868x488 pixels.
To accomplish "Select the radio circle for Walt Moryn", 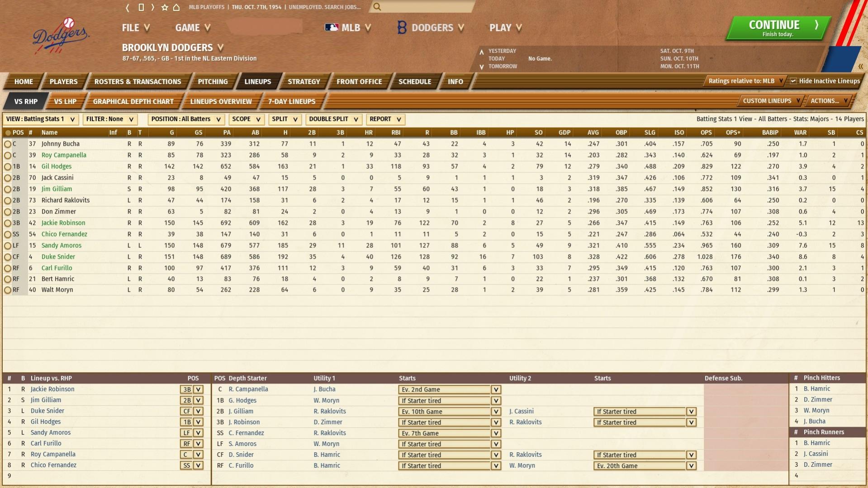I will [8, 290].
